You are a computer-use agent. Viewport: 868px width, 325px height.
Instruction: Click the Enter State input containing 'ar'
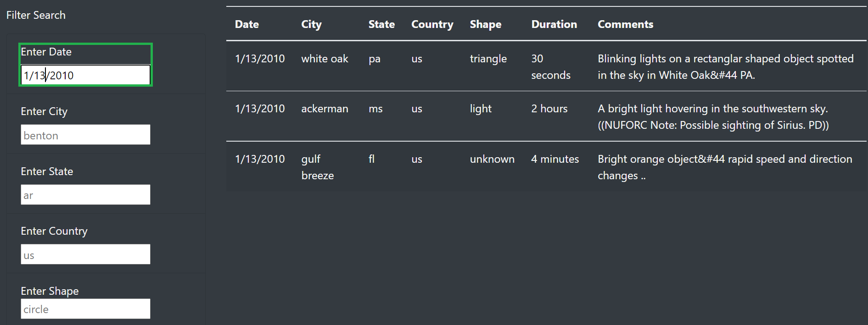click(85, 194)
